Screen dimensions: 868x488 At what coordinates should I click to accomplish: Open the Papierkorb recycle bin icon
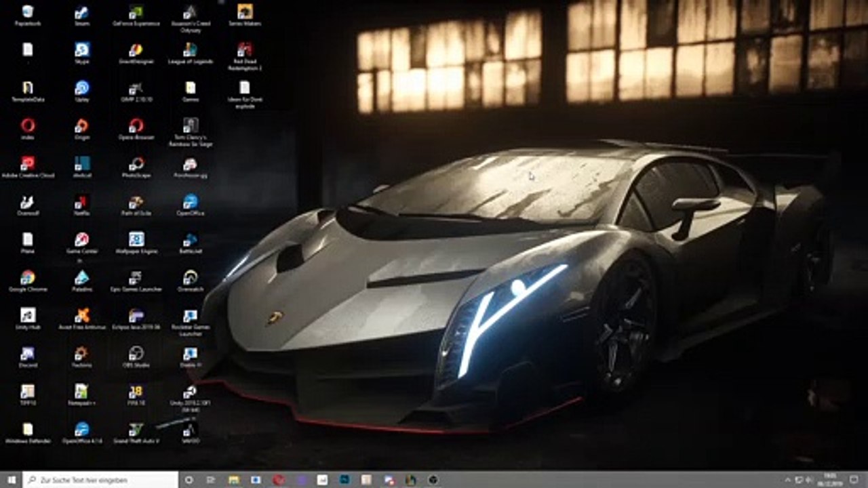point(27,15)
